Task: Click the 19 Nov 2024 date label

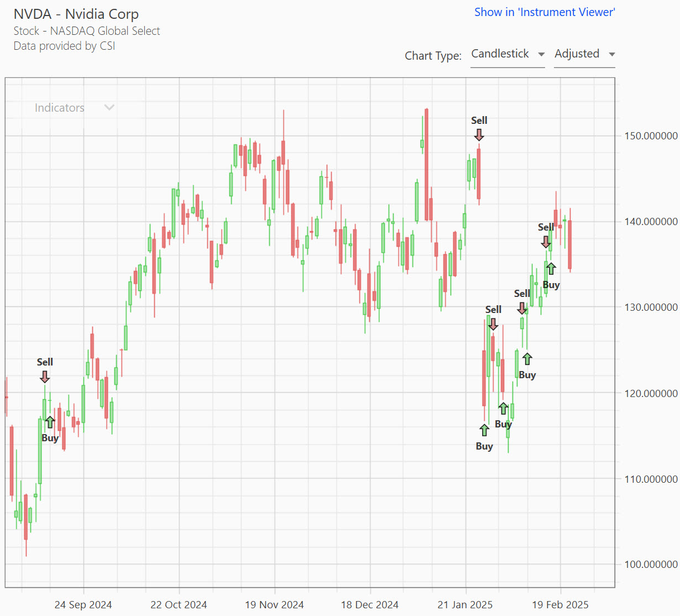Action: click(x=274, y=605)
